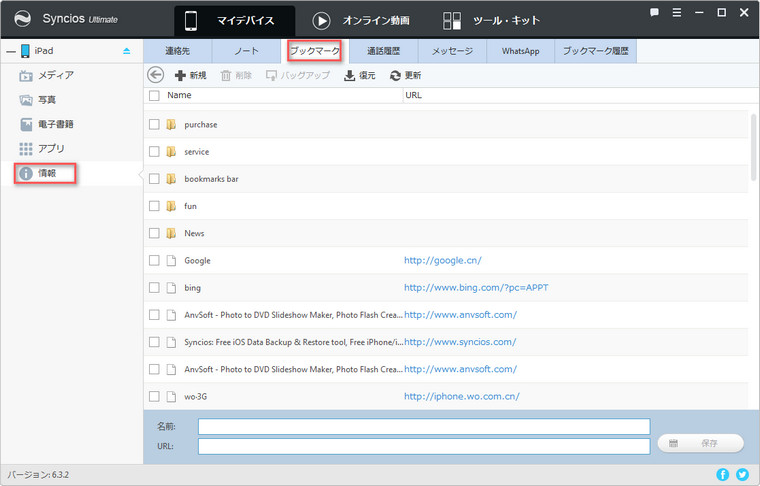The width and height of the screenshot is (760, 486).
Task: Switch to the ブックマーク tab
Action: tap(315, 51)
